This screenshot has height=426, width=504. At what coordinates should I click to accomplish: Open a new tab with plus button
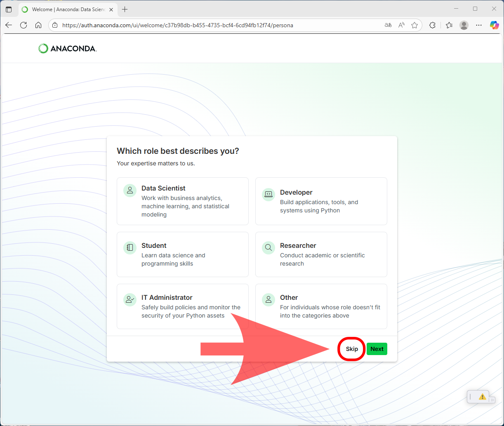coord(125,9)
